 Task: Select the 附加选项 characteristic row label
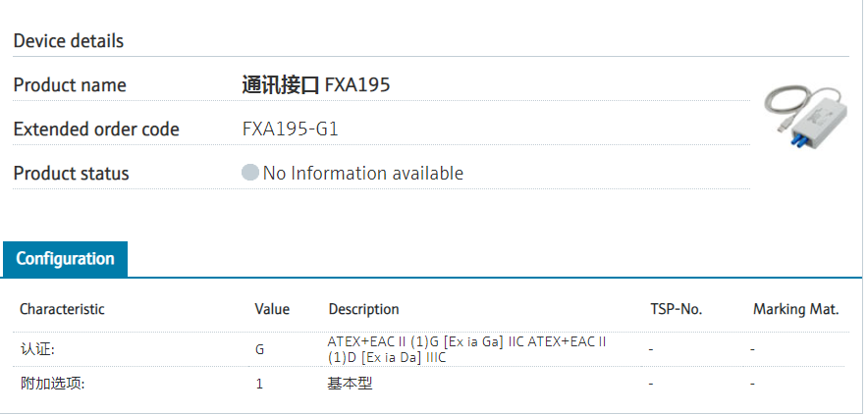(x=52, y=384)
